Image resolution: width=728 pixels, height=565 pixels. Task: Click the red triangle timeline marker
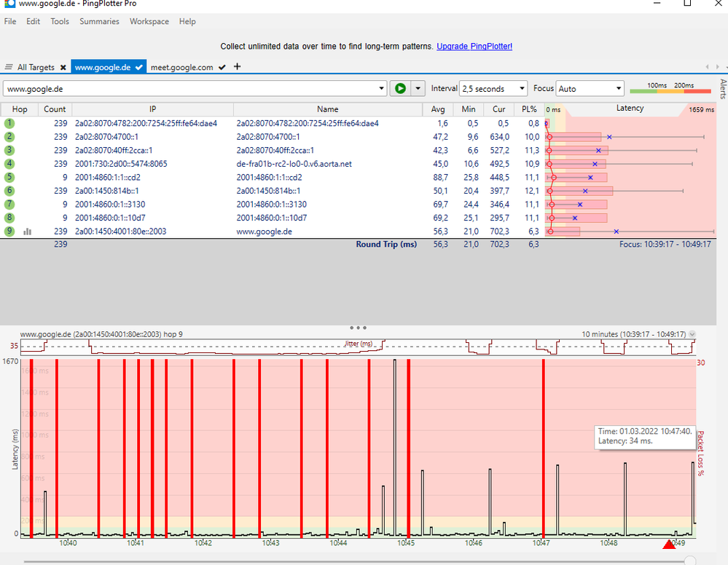pyautogui.click(x=669, y=544)
